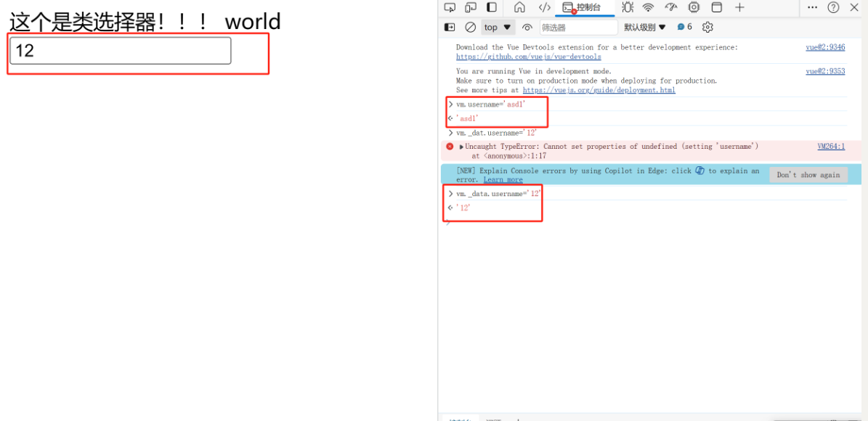The width and height of the screenshot is (868, 421).
Task: Open source link vue@2:9353
Action: coord(825,71)
